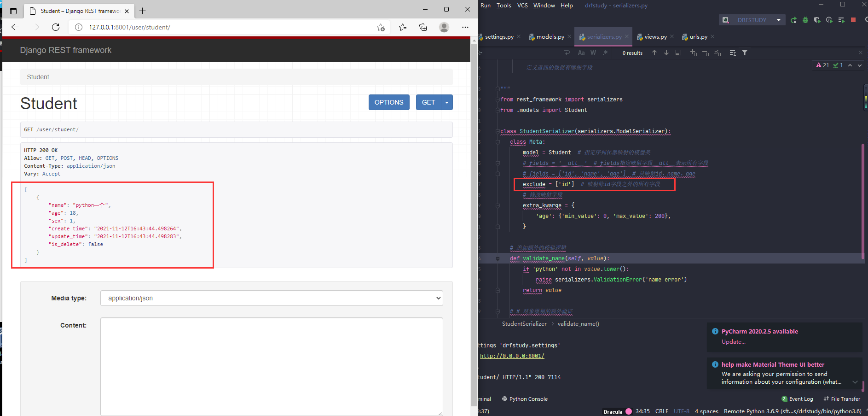
Task: Close the serializers.py tab
Action: [627, 37]
